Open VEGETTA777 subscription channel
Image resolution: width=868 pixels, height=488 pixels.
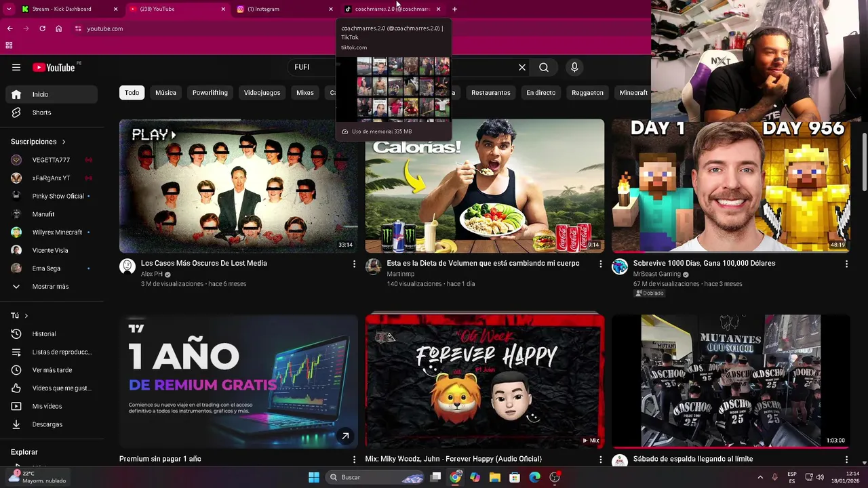[x=52, y=160]
